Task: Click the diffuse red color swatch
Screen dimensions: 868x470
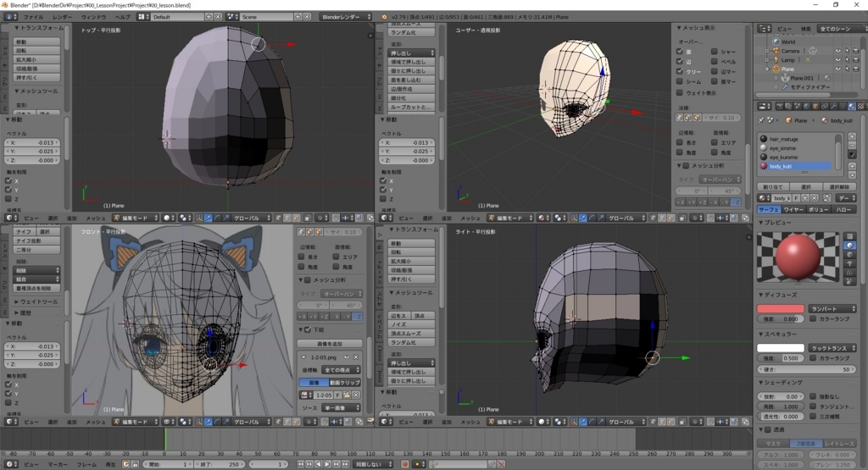Action: tap(780, 309)
